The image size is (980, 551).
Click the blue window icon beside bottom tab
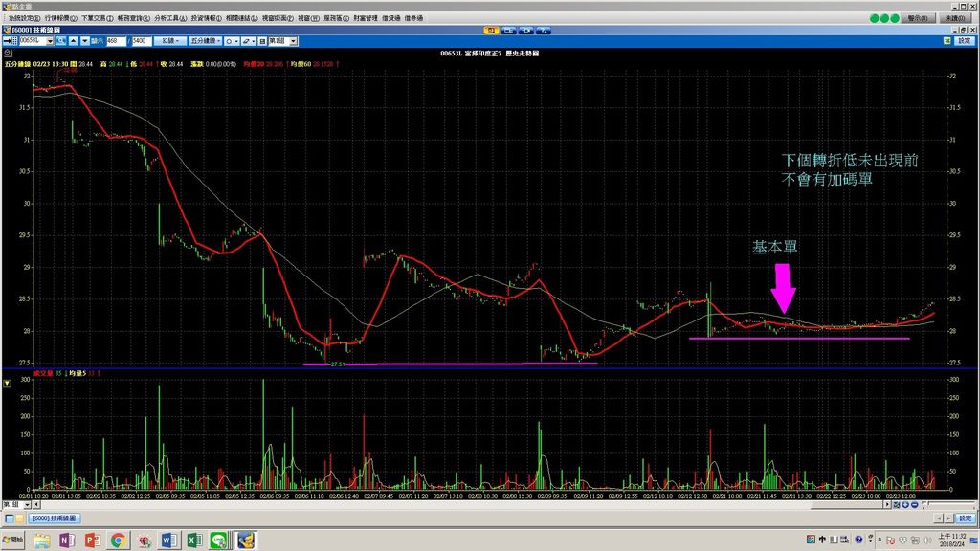9,518
